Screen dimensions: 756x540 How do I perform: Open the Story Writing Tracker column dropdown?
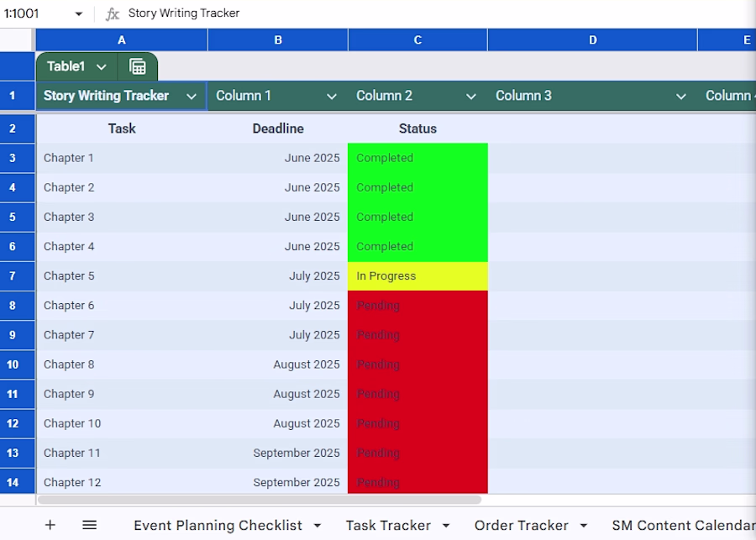(x=192, y=97)
